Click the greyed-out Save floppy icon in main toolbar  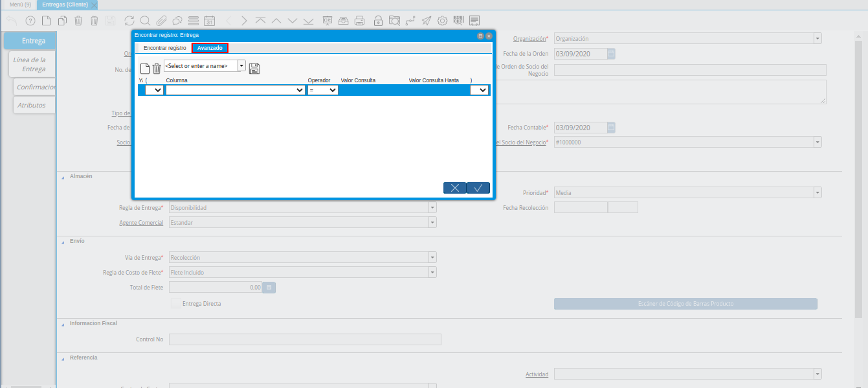click(110, 21)
